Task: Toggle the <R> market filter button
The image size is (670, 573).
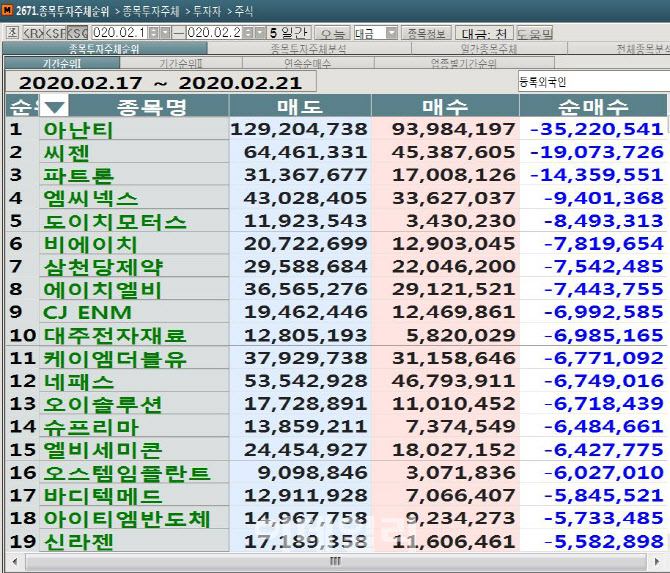Action: point(33,33)
